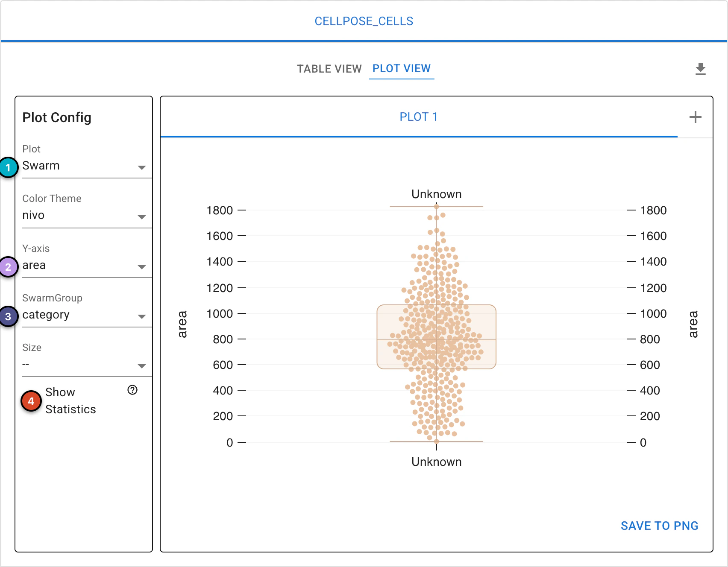This screenshot has width=728, height=567.
Task: Click Save to PNG
Action: pyautogui.click(x=660, y=526)
